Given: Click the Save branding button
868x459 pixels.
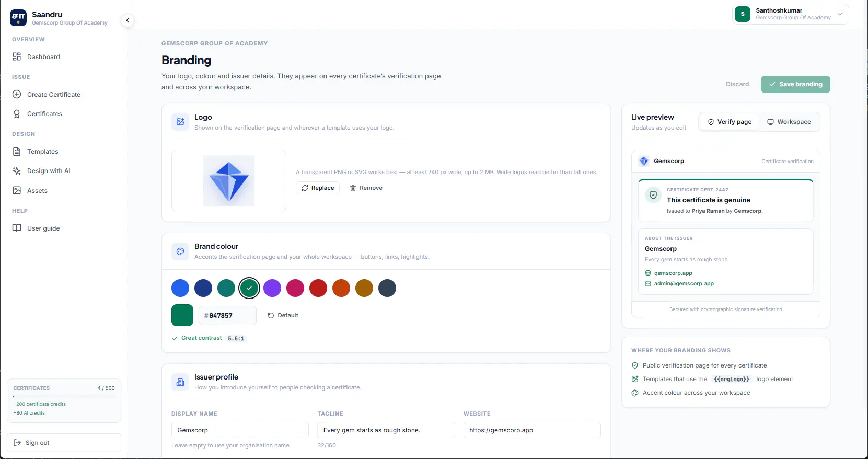Looking at the screenshot, I should tap(795, 84).
